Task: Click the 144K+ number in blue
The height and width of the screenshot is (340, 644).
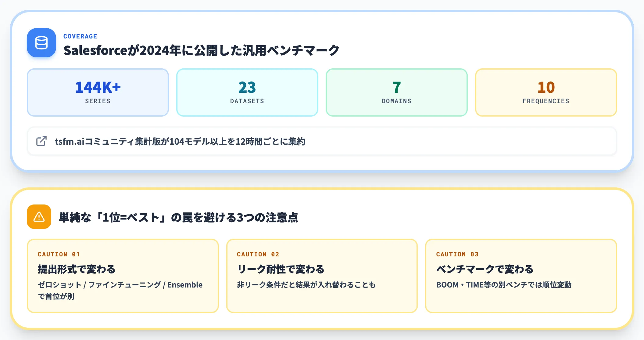Action: click(98, 87)
